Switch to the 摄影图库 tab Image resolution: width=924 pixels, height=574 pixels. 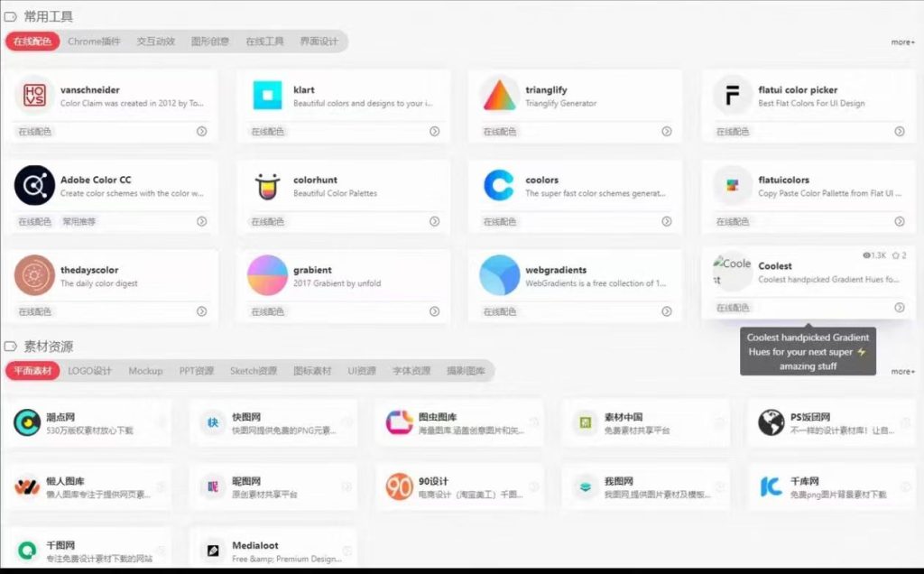[x=466, y=371]
